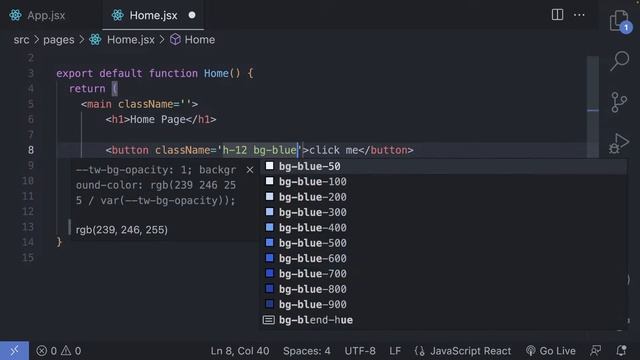
Task: Click breadcrumb Home.jsx React icon
Action: pyautogui.click(x=95, y=40)
